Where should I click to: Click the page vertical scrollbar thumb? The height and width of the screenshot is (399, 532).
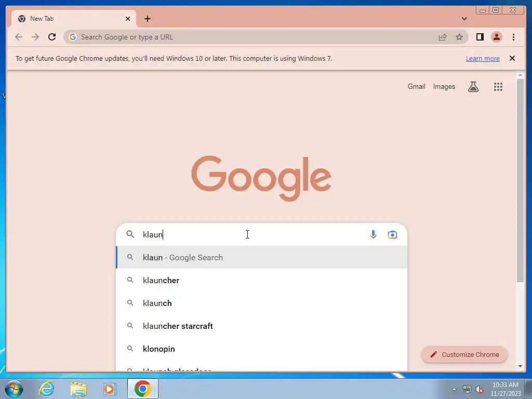(520, 180)
